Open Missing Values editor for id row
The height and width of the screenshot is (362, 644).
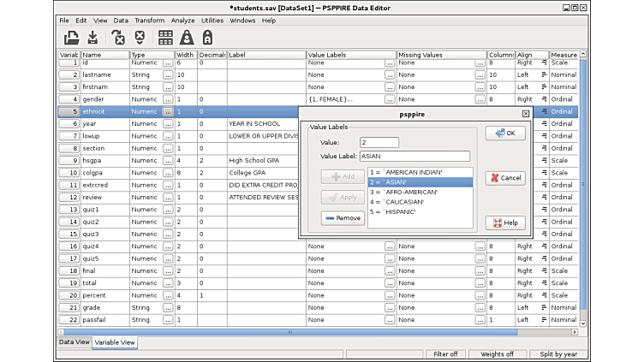(480, 62)
